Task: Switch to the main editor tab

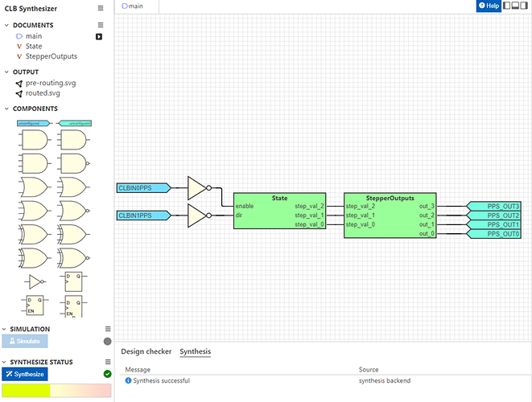Action: (137, 6)
